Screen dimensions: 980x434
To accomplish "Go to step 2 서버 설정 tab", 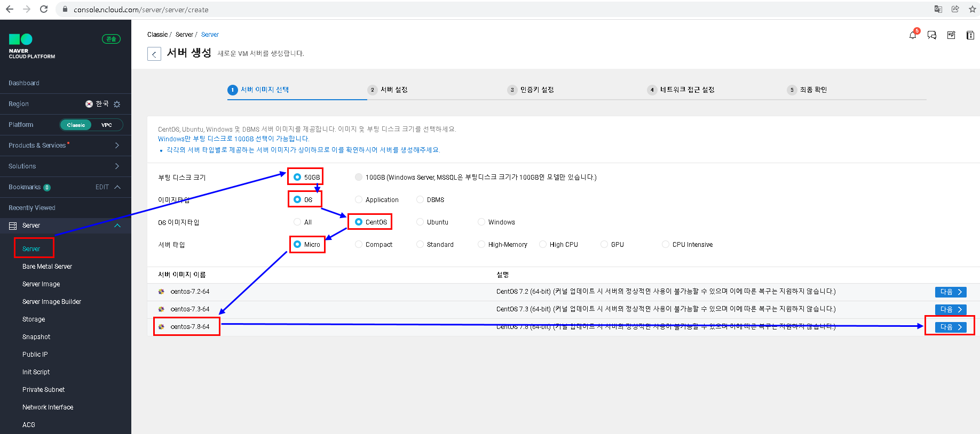I will (388, 90).
